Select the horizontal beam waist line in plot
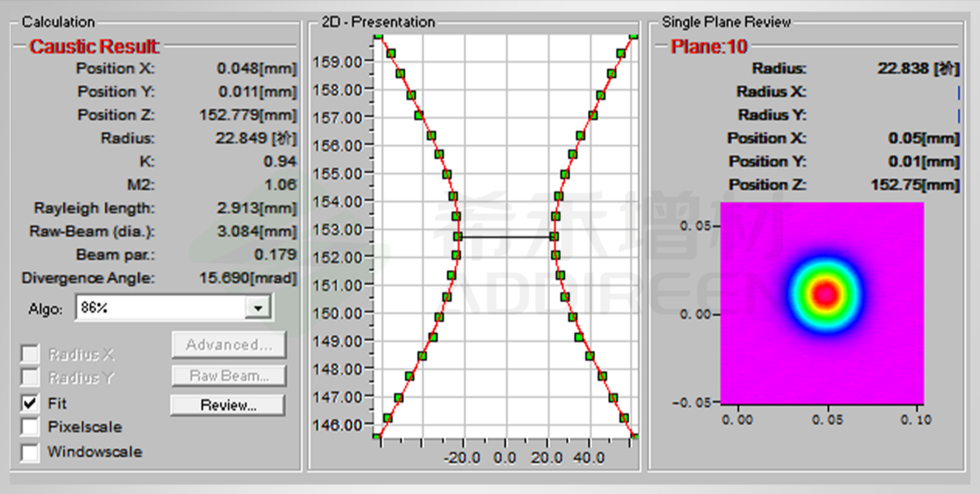The image size is (980, 494). pyautogui.click(x=505, y=236)
